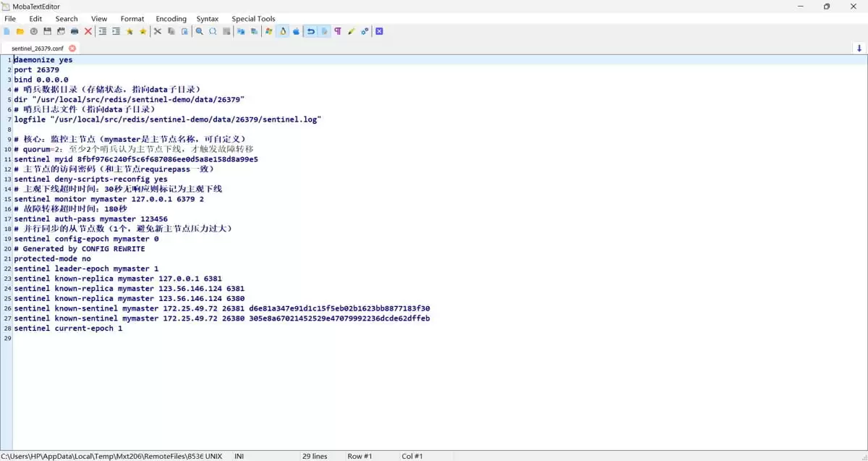Screen dimensions: 868x461
Task: Expand the tab list arrow at right edge
Action: [859, 48]
